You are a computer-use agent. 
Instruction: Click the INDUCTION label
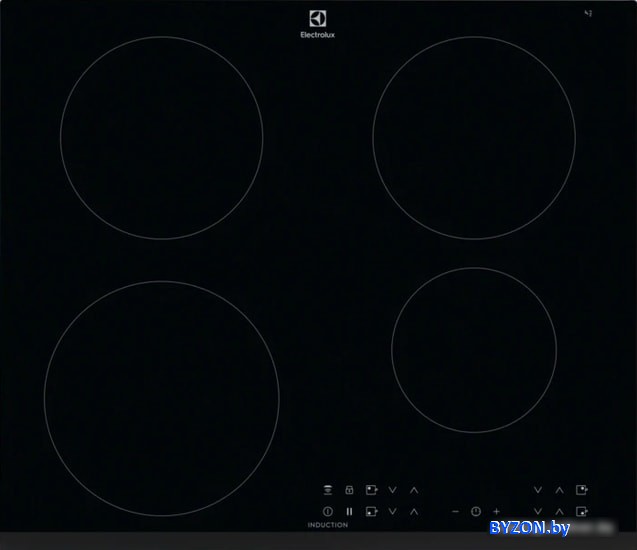328,525
